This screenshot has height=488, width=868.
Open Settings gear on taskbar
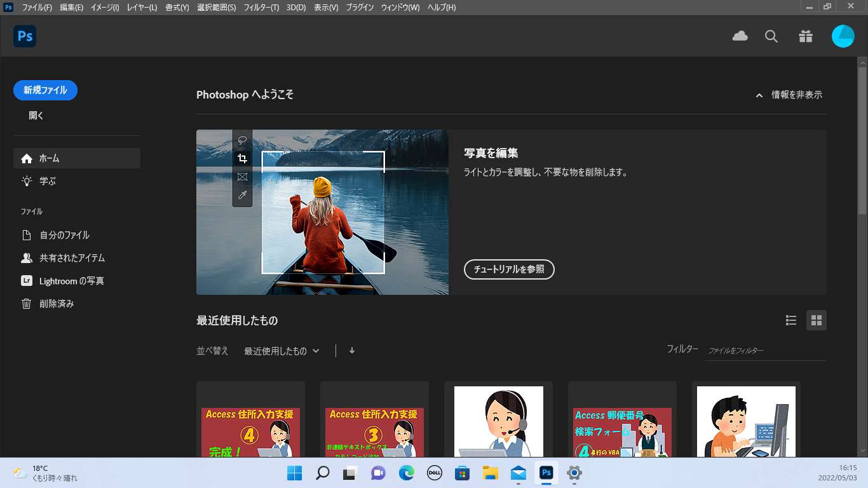tap(574, 473)
